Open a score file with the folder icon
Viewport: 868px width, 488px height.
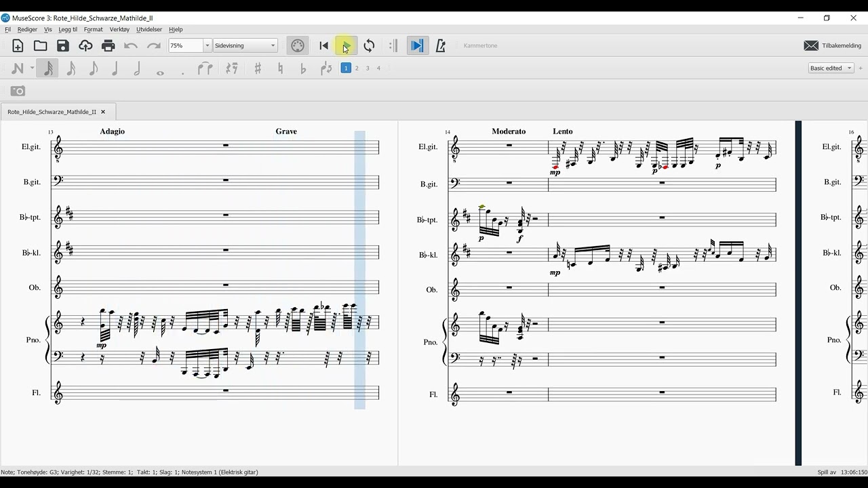(x=41, y=46)
